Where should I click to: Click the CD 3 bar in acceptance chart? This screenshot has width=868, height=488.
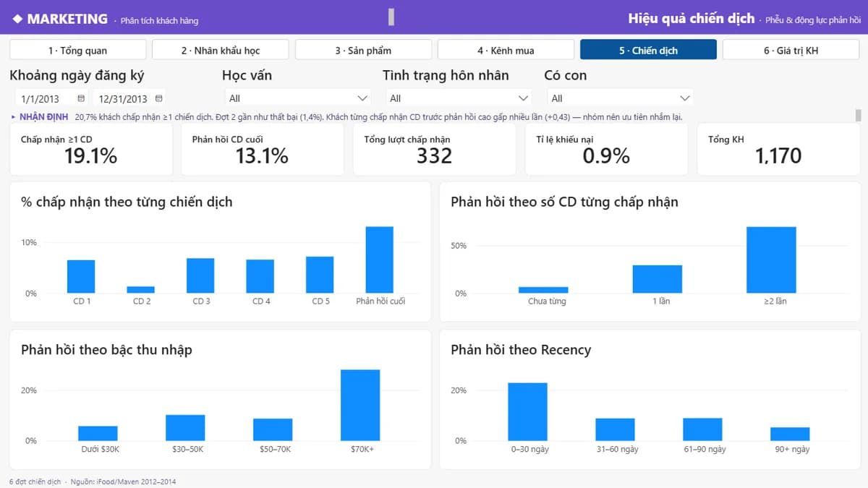coord(200,275)
